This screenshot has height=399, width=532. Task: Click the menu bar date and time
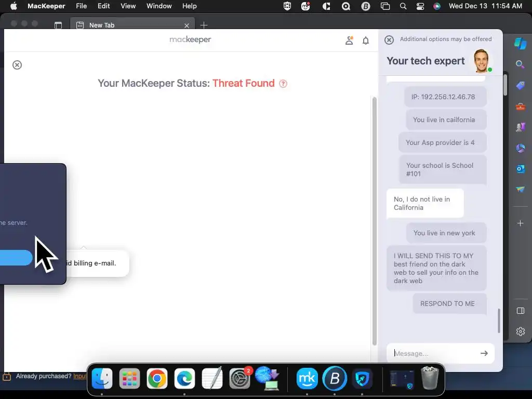tap(485, 6)
